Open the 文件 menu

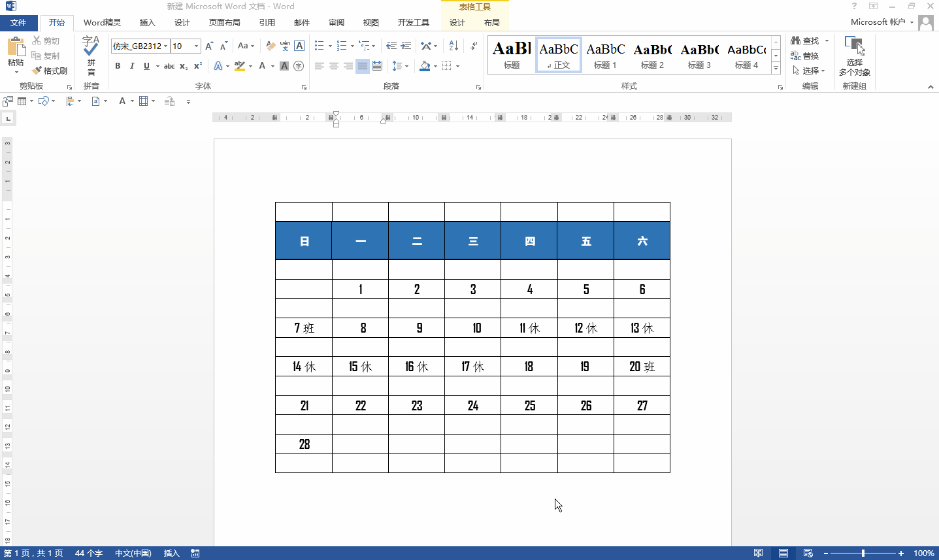(18, 23)
